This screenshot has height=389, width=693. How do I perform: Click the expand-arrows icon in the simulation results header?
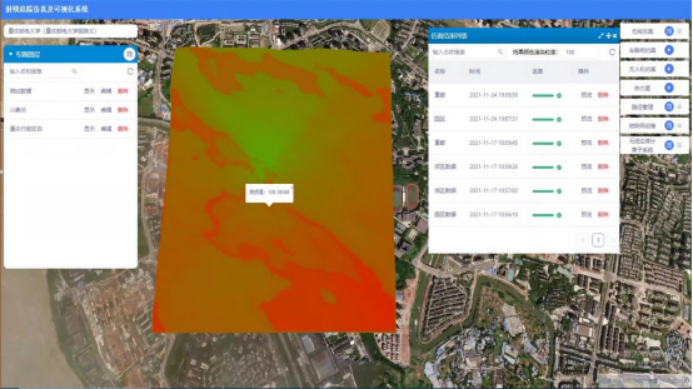[601, 36]
